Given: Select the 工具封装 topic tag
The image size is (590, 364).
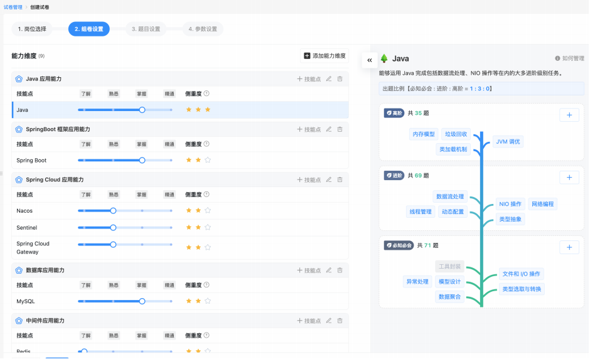Looking at the screenshot, I should click(449, 267).
